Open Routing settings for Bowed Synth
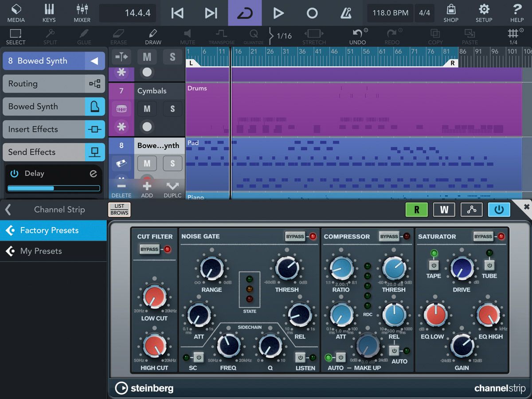 pos(53,83)
